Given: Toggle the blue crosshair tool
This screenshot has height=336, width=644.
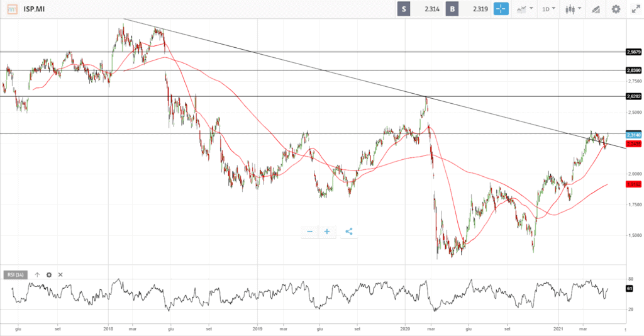Looking at the screenshot, I should [501, 9].
